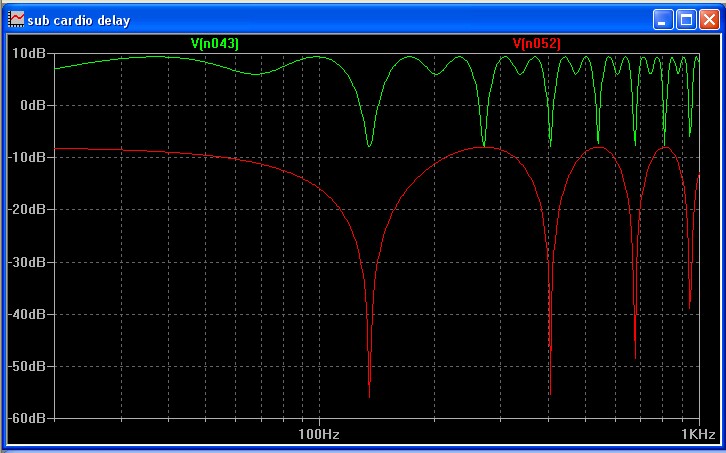Click the 100Hz frequency axis label
Viewport: 726px width, 453px height.
click(x=319, y=434)
